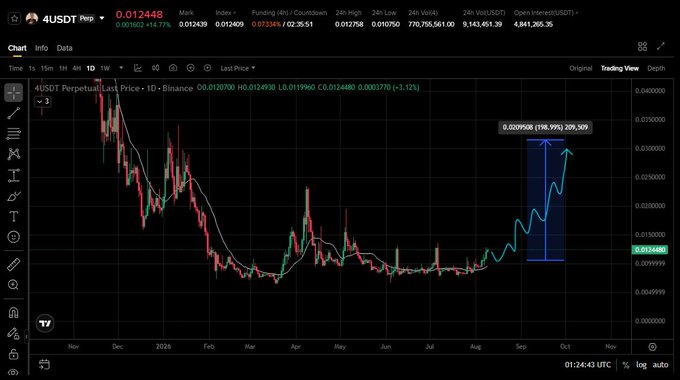Toggle log scale mode
The image size is (680, 380).
pos(641,365)
